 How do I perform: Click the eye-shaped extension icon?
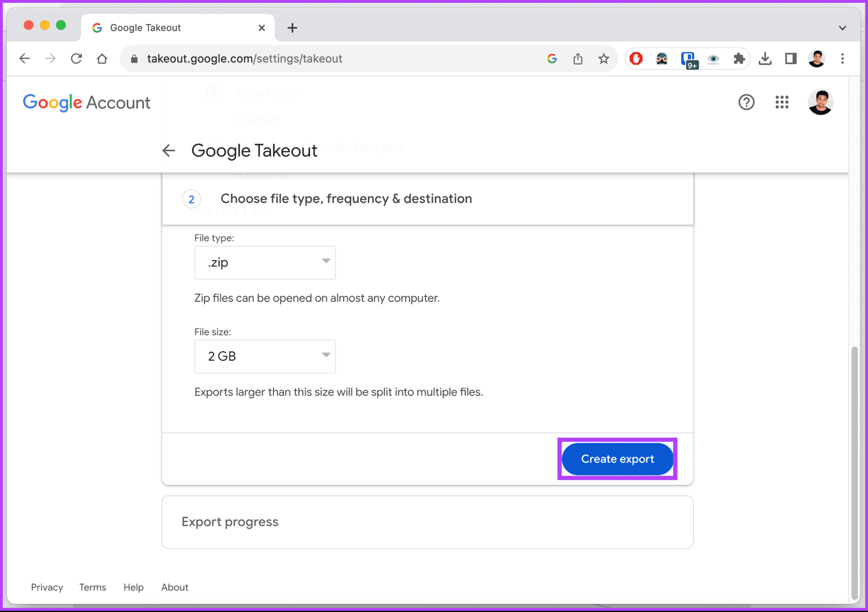click(x=714, y=58)
